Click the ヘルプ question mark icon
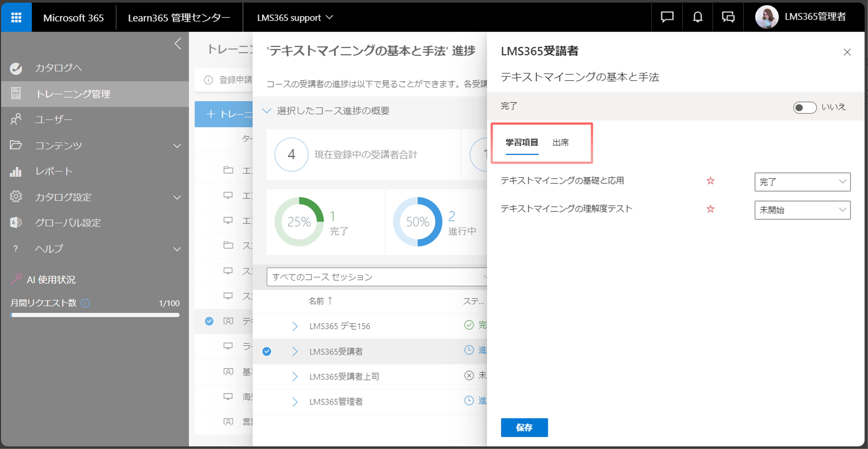The image size is (868, 449). click(15, 249)
